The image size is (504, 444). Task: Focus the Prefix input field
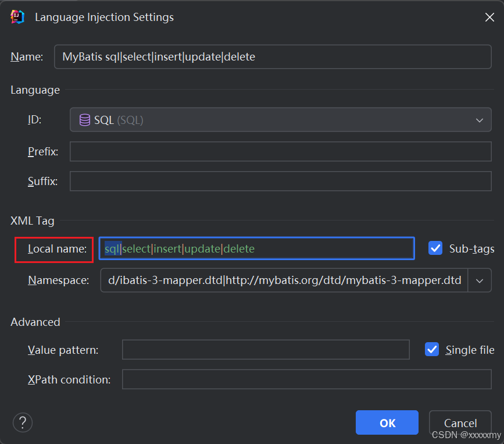point(279,151)
